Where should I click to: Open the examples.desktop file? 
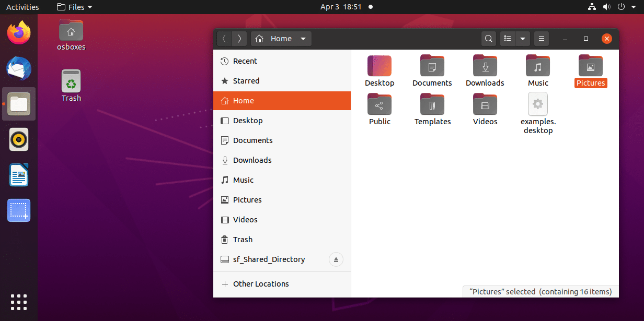coord(538,104)
